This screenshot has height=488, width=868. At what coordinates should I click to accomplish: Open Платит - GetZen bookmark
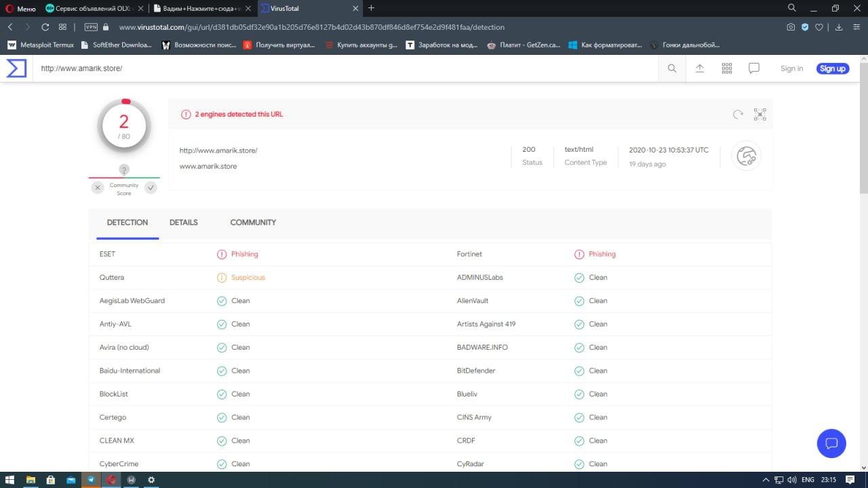pyautogui.click(x=524, y=45)
